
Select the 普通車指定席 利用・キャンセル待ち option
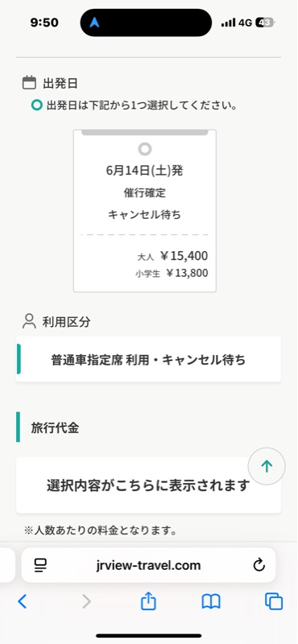pyautogui.click(x=148, y=359)
